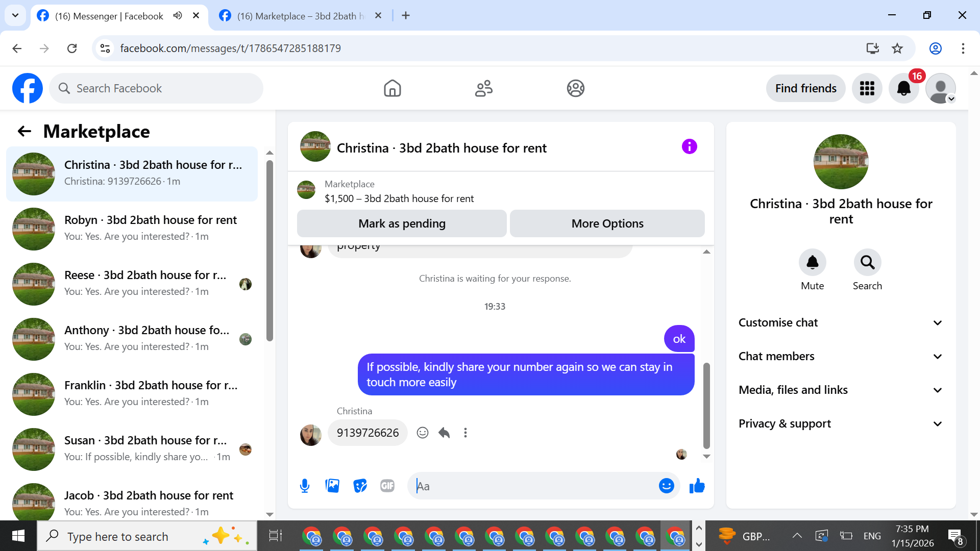Open the Windows Start menu
This screenshot has width=980, height=551.
pos(18,536)
